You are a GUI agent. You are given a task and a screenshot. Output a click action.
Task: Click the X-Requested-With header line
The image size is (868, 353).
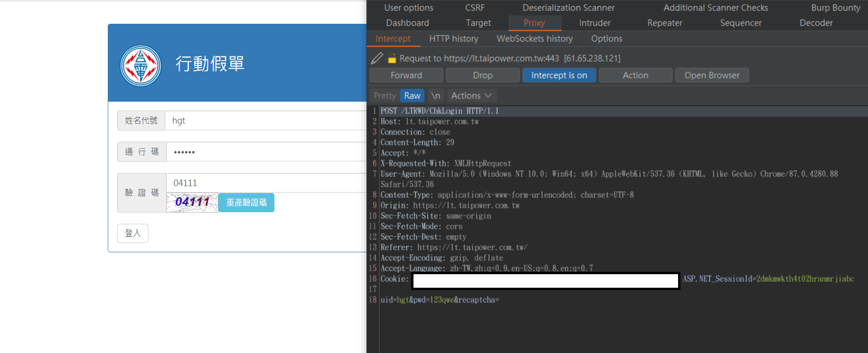click(x=446, y=164)
